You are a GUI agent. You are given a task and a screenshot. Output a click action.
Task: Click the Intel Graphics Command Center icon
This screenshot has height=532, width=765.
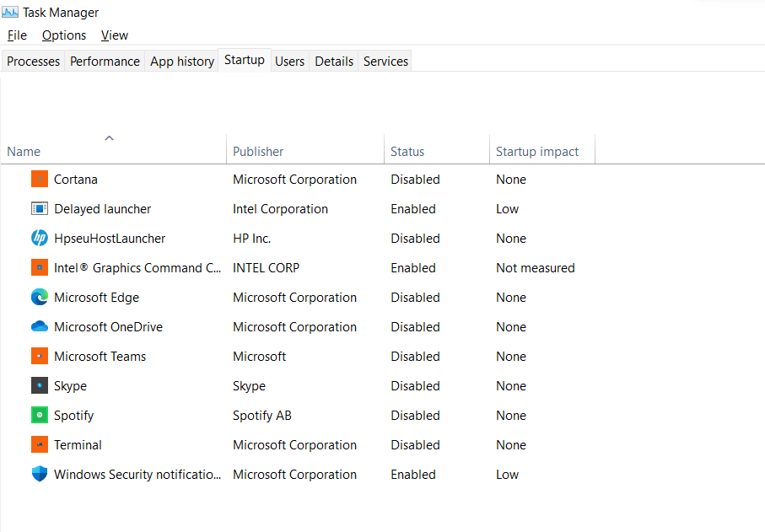40,268
